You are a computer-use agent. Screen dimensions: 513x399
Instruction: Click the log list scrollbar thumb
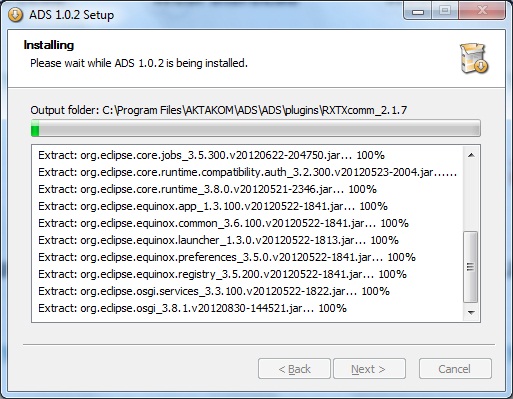coord(471,267)
